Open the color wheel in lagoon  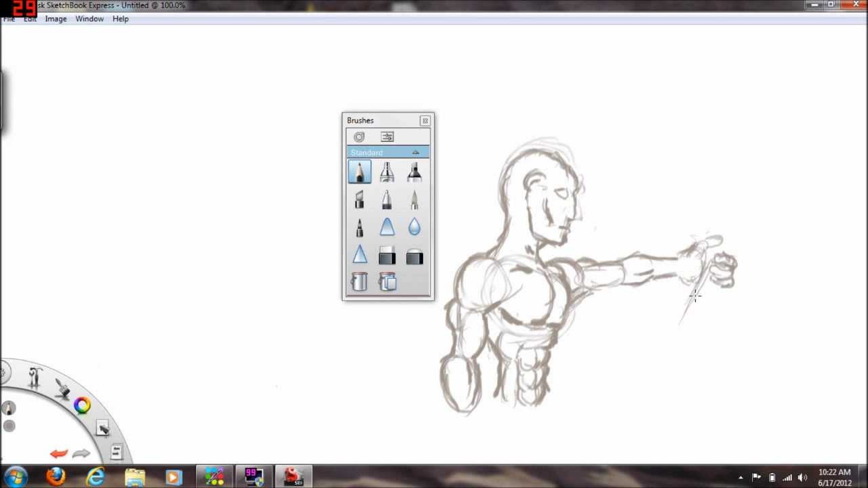coord(83,405)
